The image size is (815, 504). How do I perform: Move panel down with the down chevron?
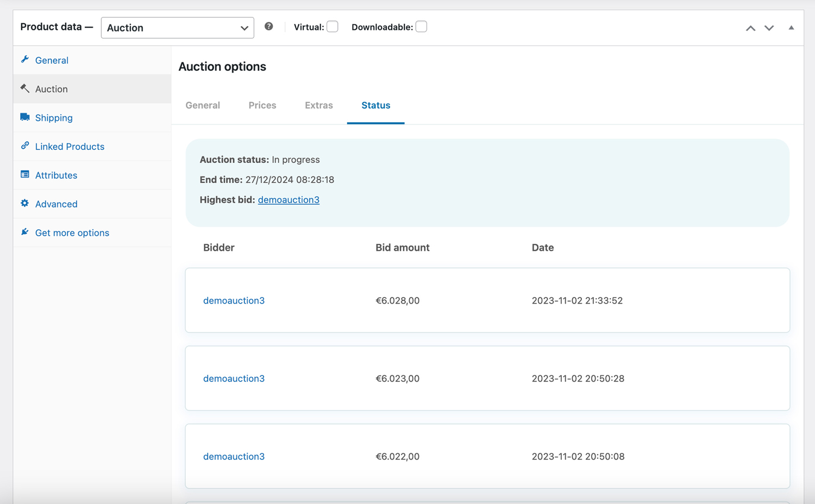[769, 28]
